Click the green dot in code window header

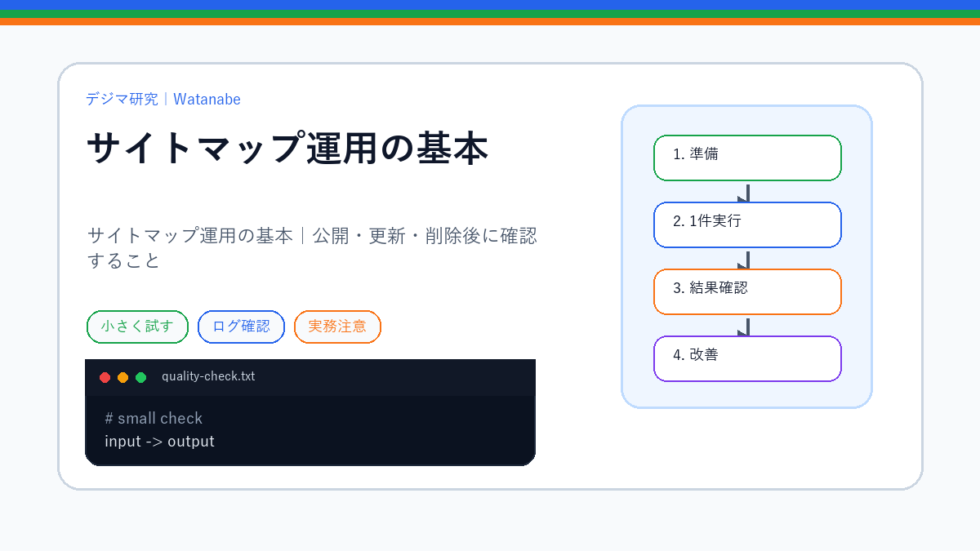coord(140,377)
